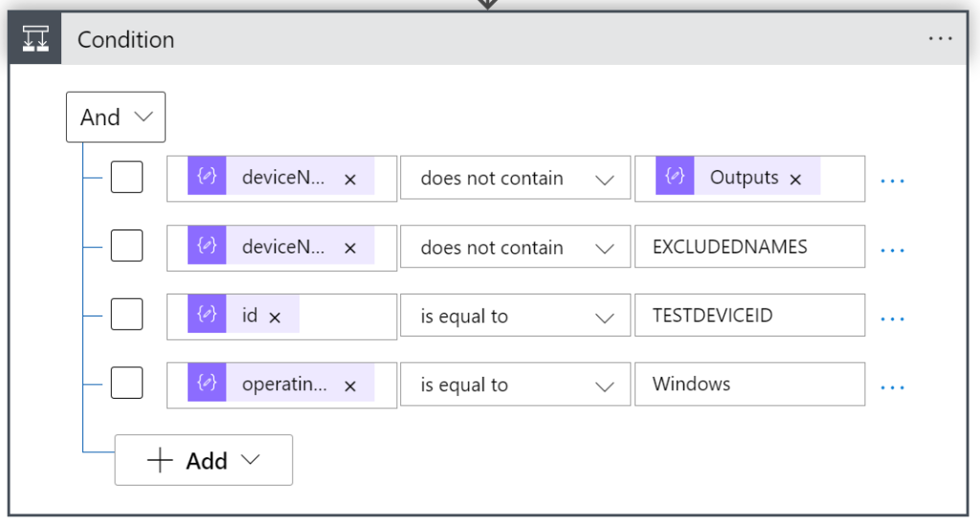This screenshot has width=980, height=524.
Task: Remove the id dynamic content token
Action: tap(275, 317)
